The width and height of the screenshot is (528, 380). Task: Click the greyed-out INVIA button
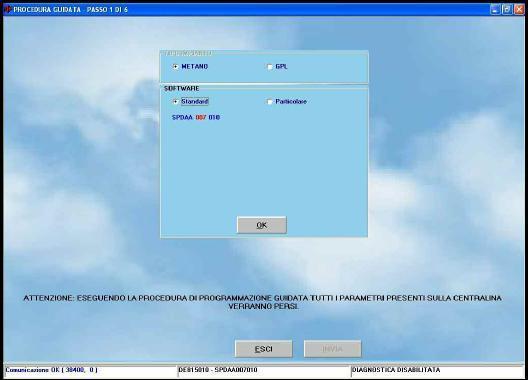pos(332,349)
